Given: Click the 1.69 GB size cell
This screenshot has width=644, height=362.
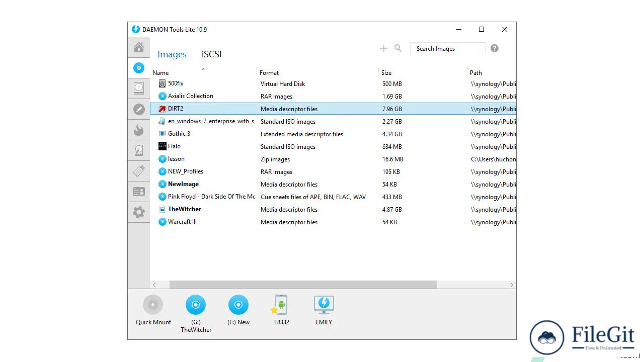Looking at the screenshot, I should click(392, 97).
